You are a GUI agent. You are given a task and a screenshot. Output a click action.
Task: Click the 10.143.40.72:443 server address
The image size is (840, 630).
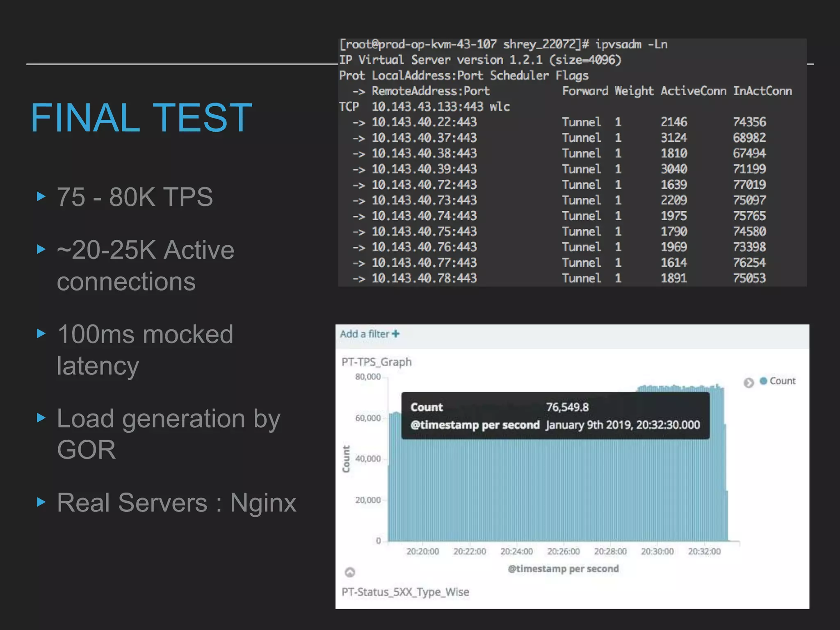tap(424, 185)
